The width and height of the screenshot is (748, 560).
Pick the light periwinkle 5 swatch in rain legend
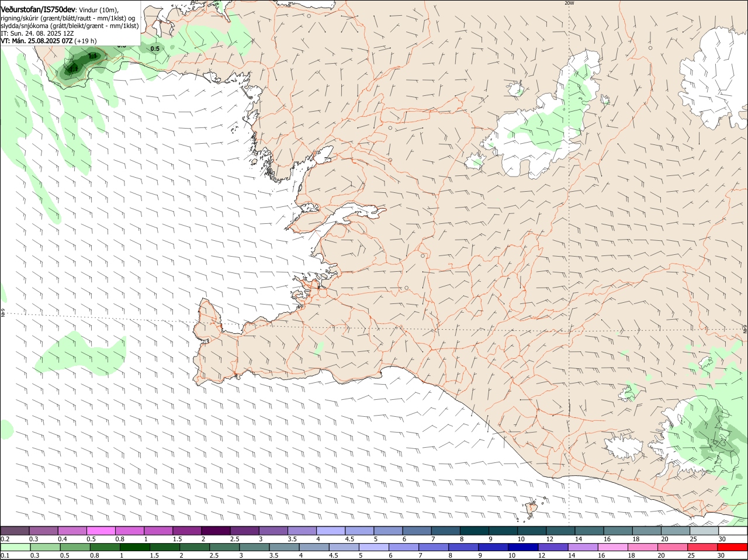(x=374, y=547)
